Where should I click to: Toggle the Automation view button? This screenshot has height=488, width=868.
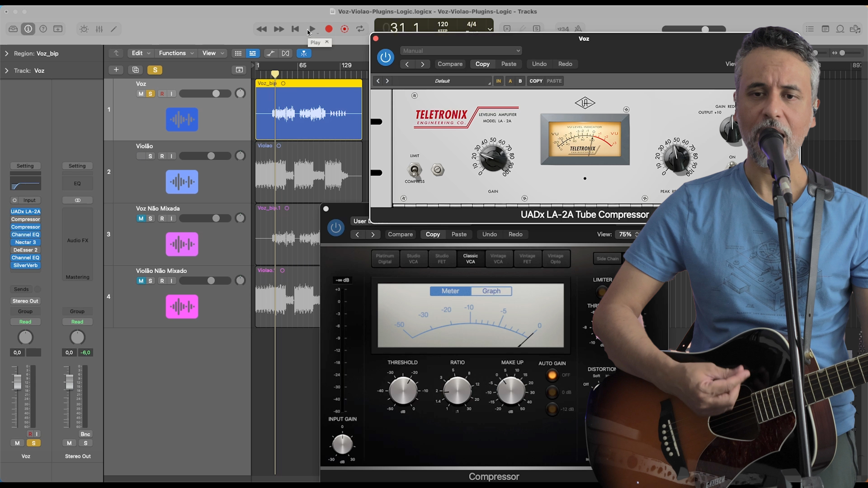[x=270, y=53]
